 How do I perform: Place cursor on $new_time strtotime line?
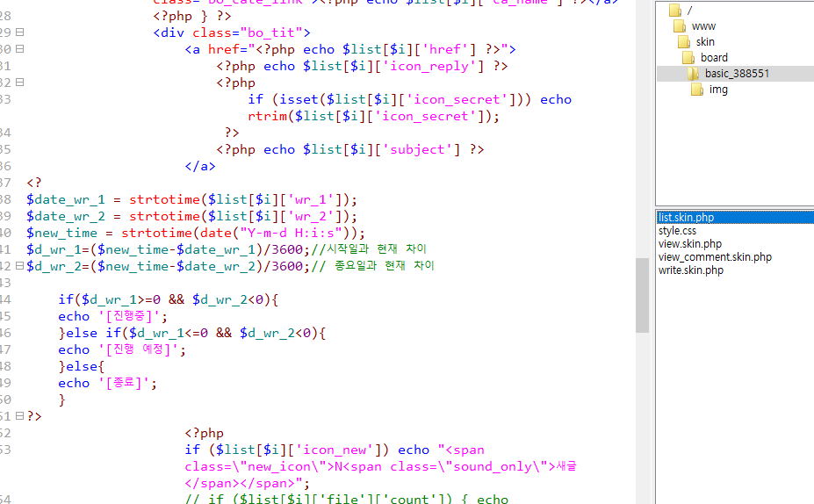pyautogui.click(x=196, y=233)
